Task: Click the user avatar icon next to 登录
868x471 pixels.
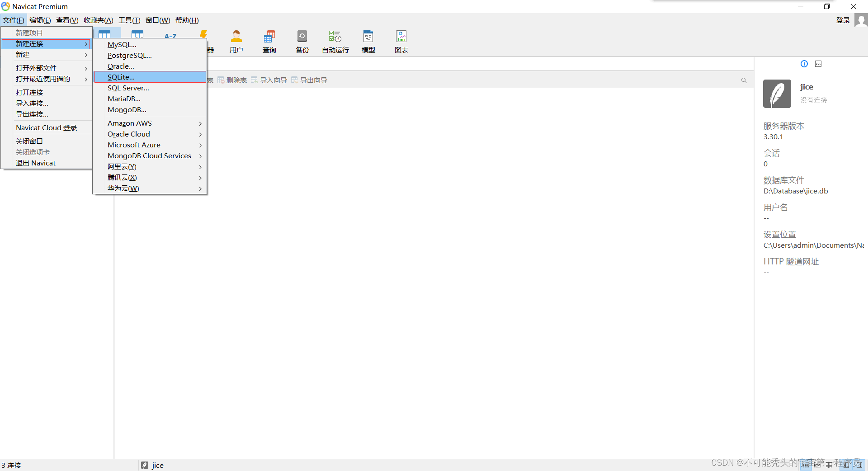Action: (861, 20)
